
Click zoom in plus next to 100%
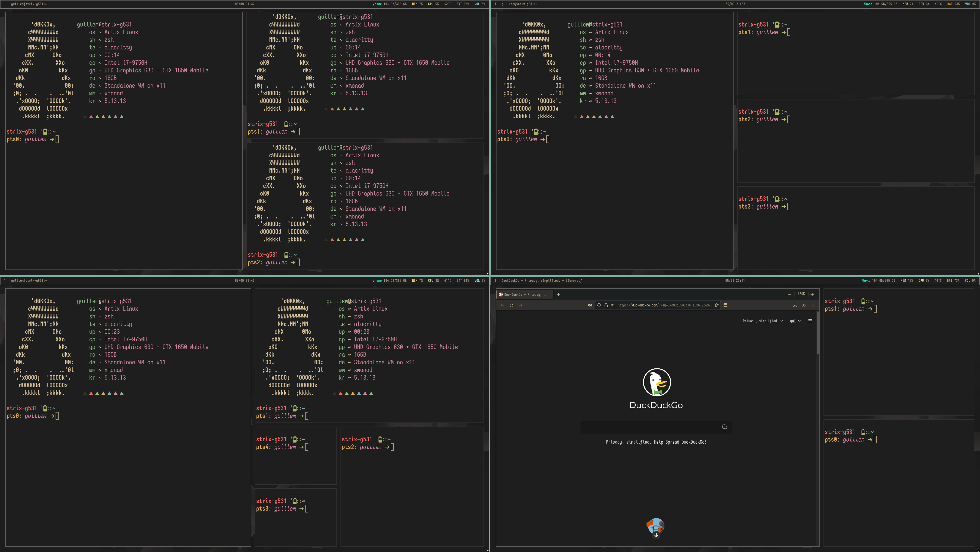pyautogui.click(x=812, y=295)
